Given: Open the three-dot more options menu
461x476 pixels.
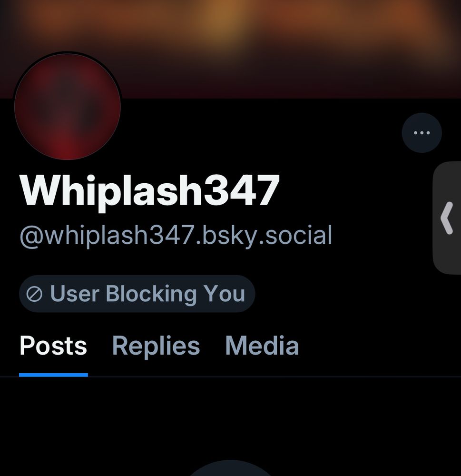Looking at the screenshot, I should click(x=422, y=133).
